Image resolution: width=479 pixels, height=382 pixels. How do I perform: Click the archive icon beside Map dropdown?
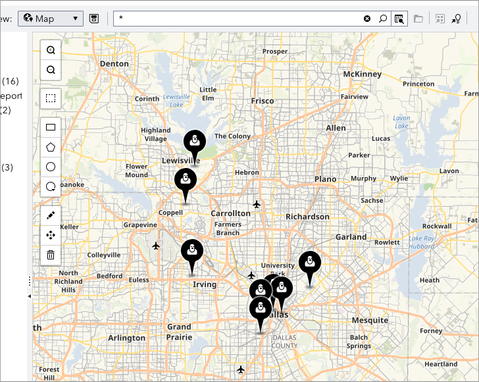pos(94,19)
